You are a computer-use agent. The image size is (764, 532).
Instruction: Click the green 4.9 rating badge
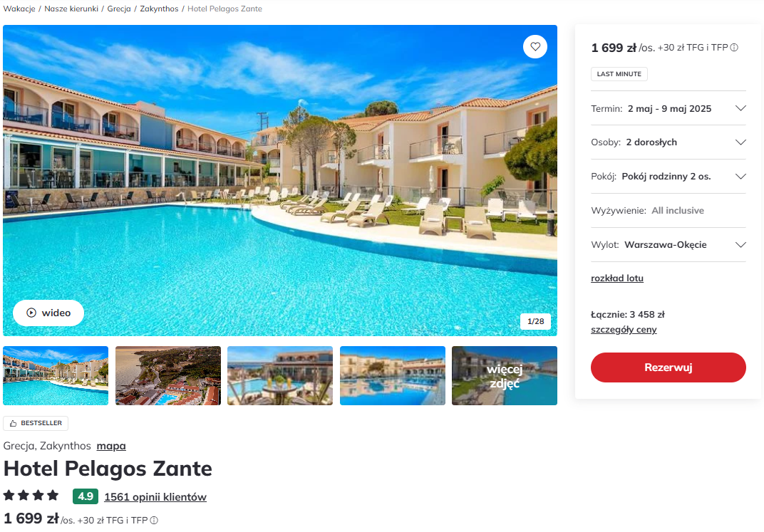[x=86, y=496]
